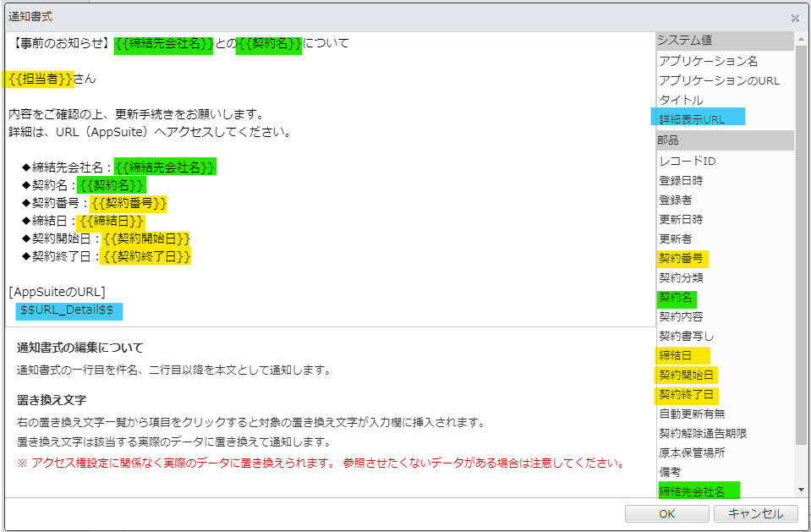The width and height of the screenshot is (811, 532).
Task: Insert 契約番号 placeholder from parts list
Action: (681, 258)
